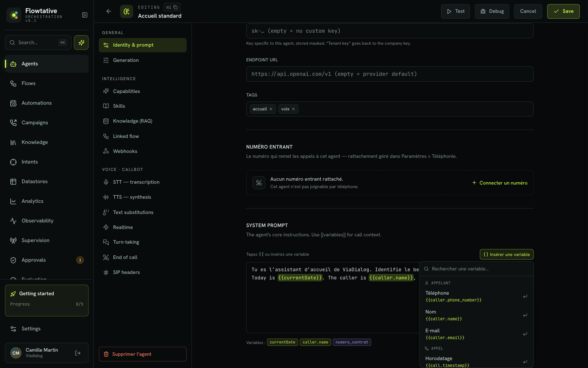Copy the m1 agent ID
This screenshot has height=368, width=588.
tap(176, 7)
